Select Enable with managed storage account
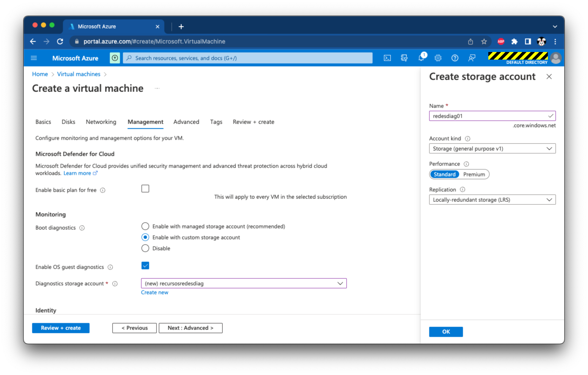588x375 pixels. (145, 226)
